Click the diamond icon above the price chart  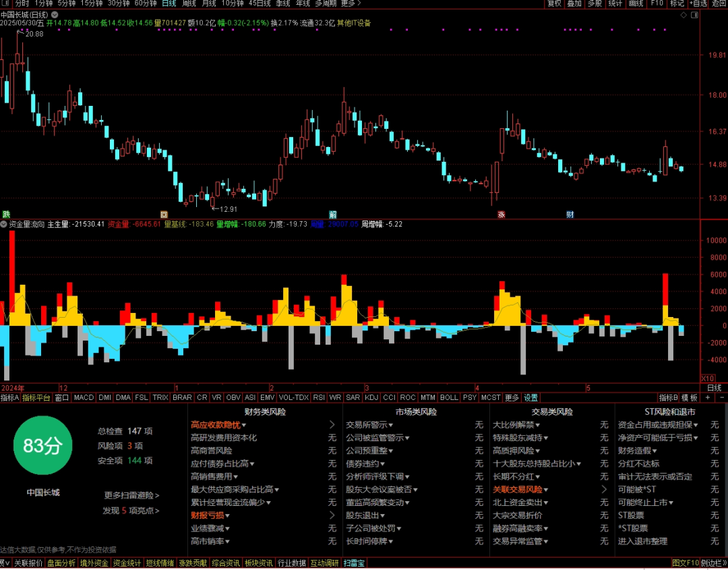point(684,16)
